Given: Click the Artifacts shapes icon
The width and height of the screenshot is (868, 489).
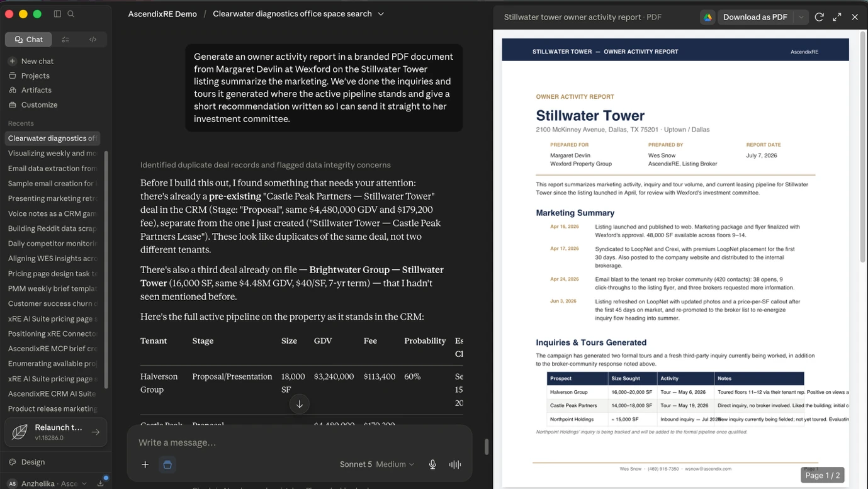Looking at the screenshot, I should click(12, 90).
